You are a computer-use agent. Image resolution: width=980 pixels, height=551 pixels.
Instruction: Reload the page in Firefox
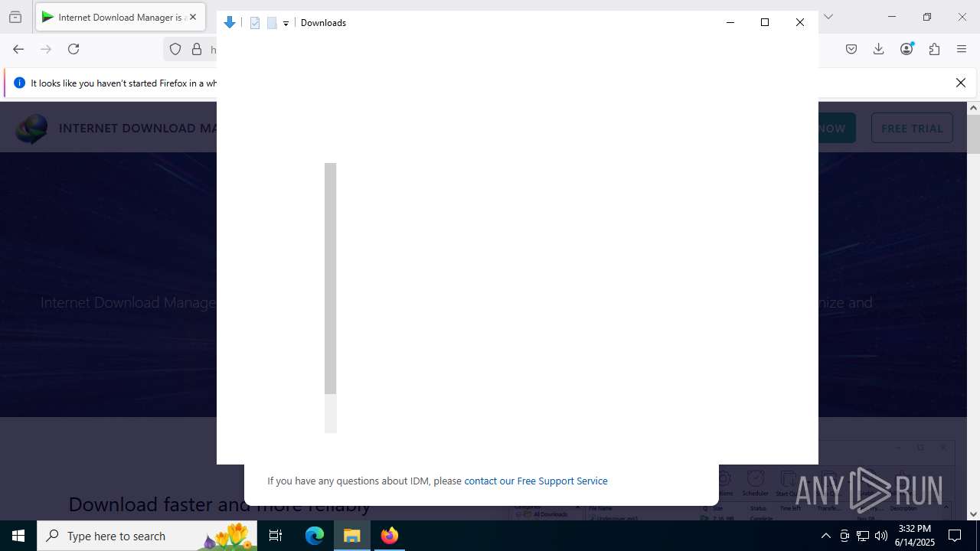pyautogui.click(x=73, y=49)
